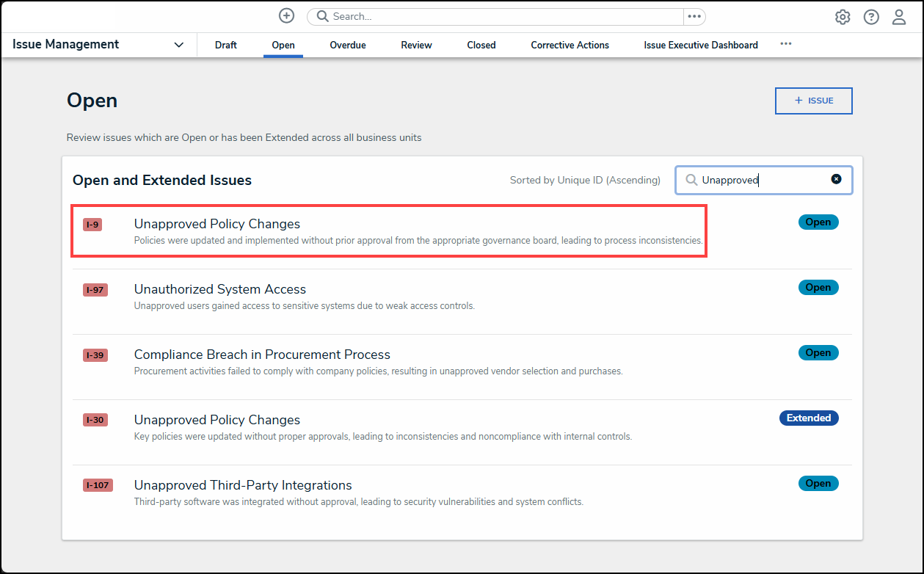Open Unapproved Third-Party Integrations issue
924x574 pixels.
[242, 485]
